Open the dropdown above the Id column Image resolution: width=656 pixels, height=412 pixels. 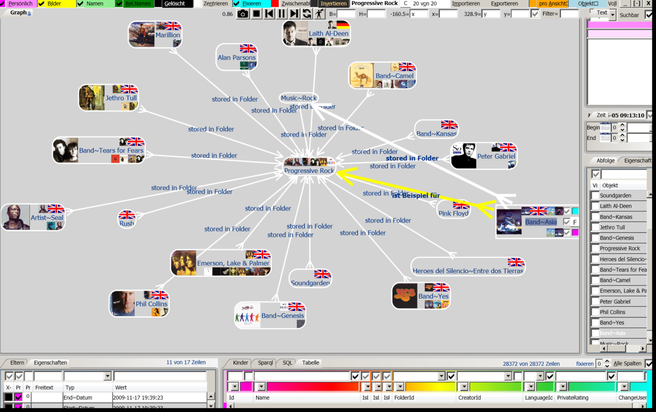(234, 386)
